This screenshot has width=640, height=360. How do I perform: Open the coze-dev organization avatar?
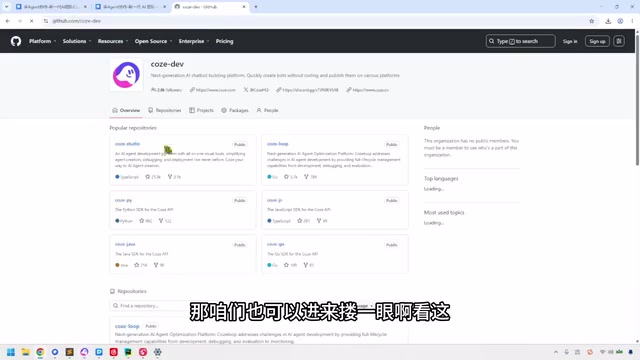126,75
